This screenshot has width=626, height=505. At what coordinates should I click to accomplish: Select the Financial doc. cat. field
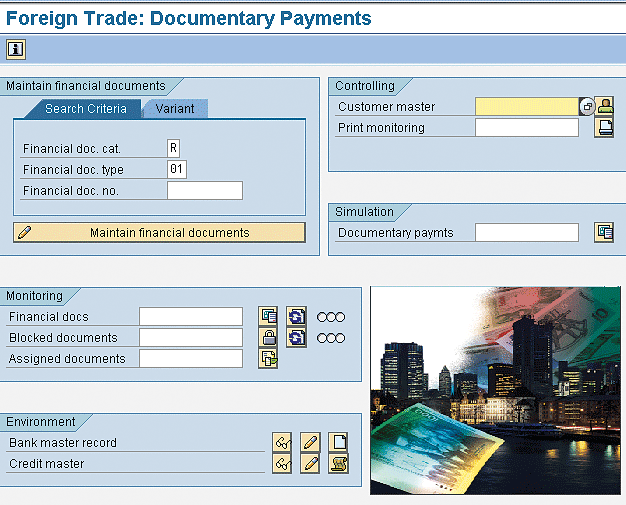tap(174, 148)
